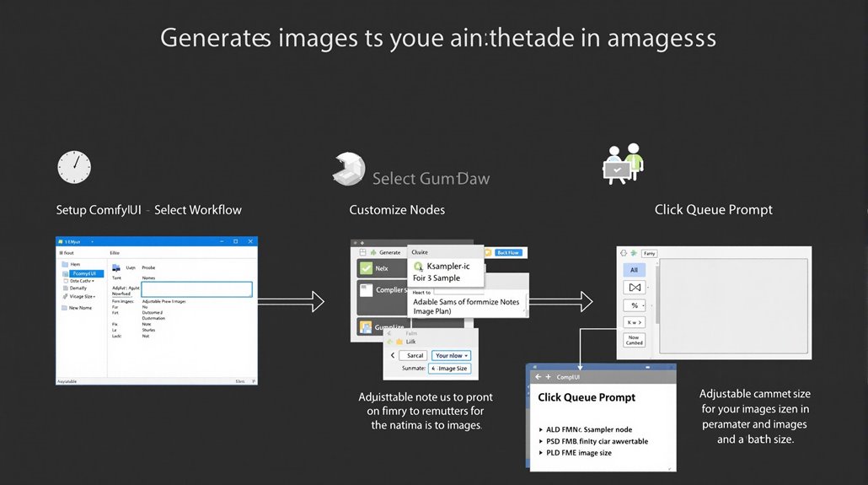Click the blue Back Flow button
This screenshot has height=485, width=868.
coord(507,253)
